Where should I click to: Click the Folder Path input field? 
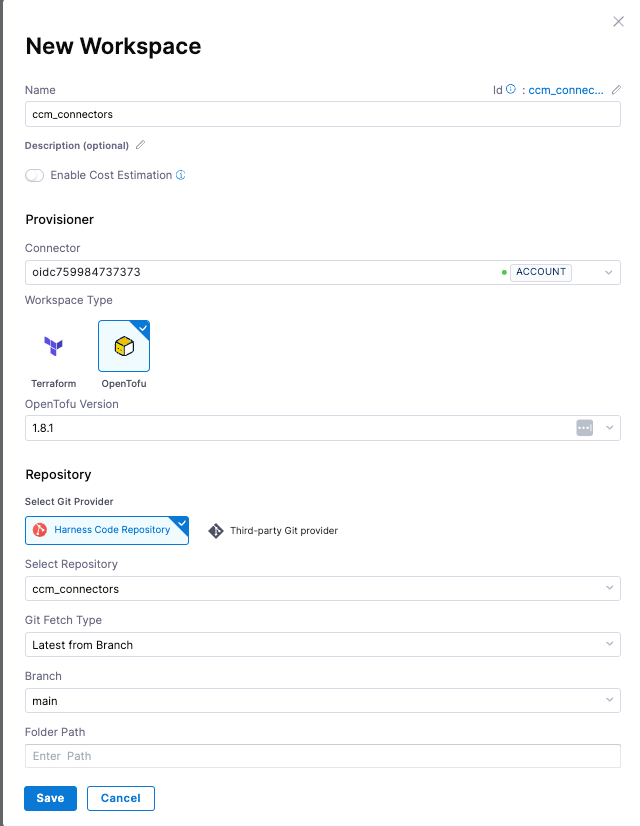322,756
